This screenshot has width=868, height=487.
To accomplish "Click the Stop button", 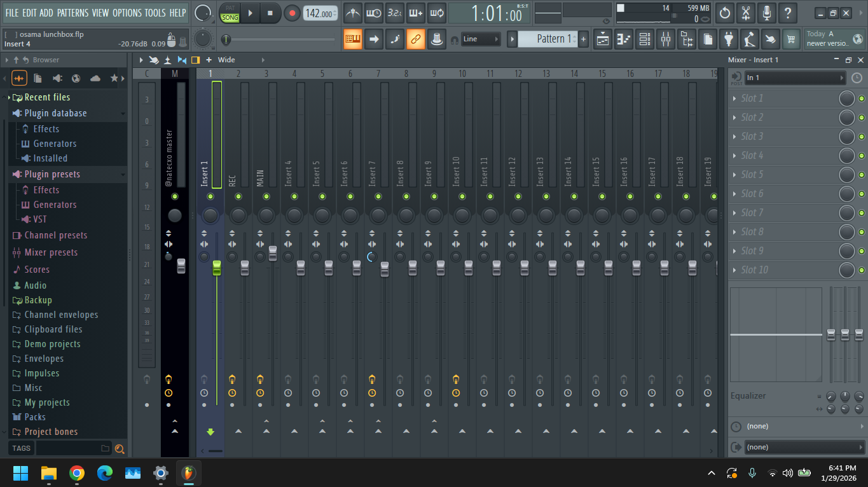I will [270, 13].
